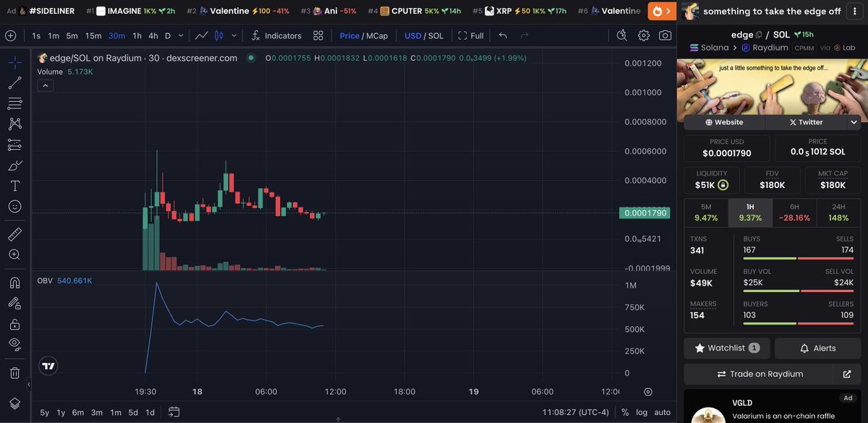The image size is (868, 423).
Task: Toggle magnet mode for drawings
Action: 14,283
